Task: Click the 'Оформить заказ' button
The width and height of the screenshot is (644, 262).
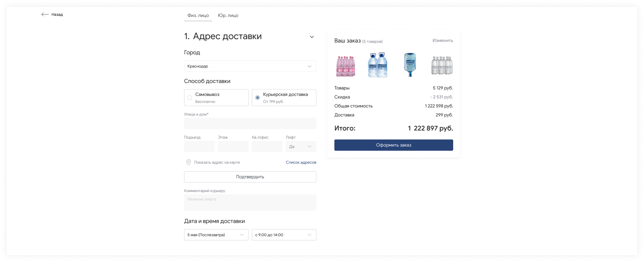Action: [x=393, y=145]
